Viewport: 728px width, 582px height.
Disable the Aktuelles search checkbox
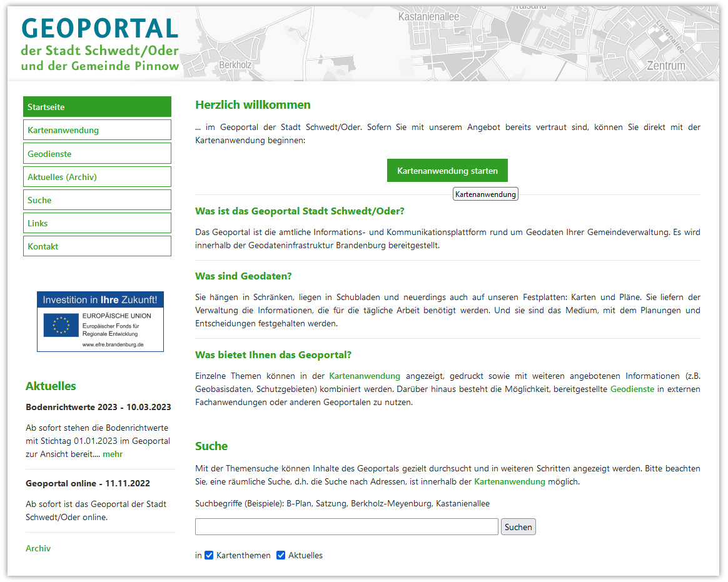click(281, 555)
